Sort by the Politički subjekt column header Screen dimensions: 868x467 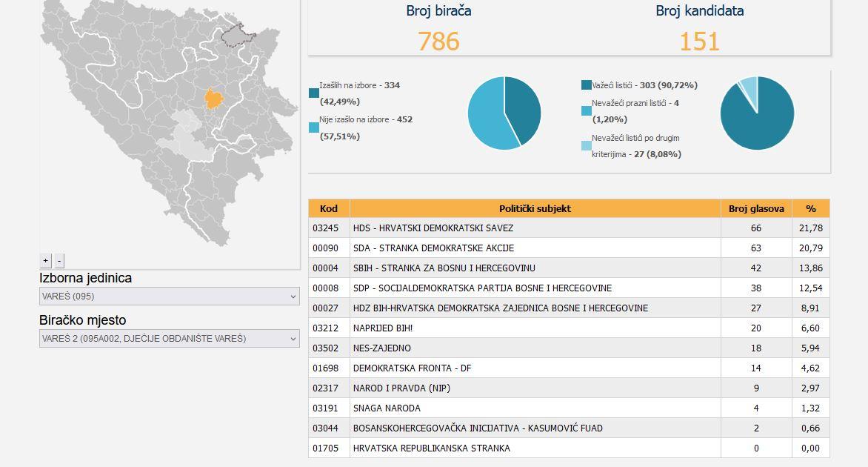pyautogui.click(x=535, y=209)
